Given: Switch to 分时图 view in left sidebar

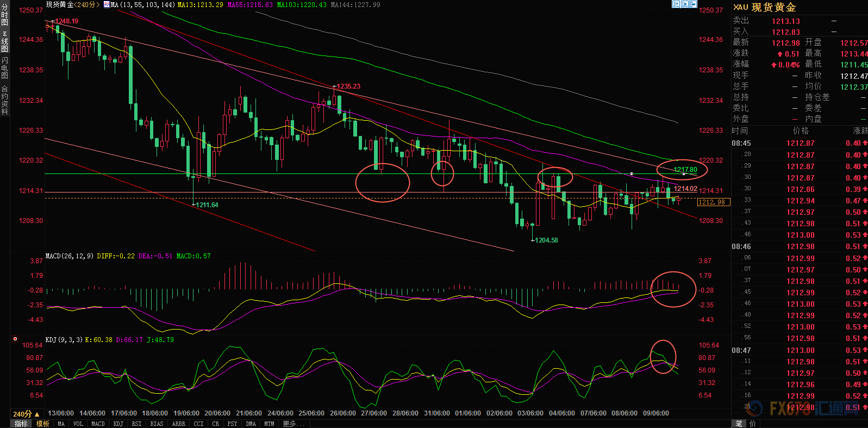Looking at the screenshot, I should (4, 15).
